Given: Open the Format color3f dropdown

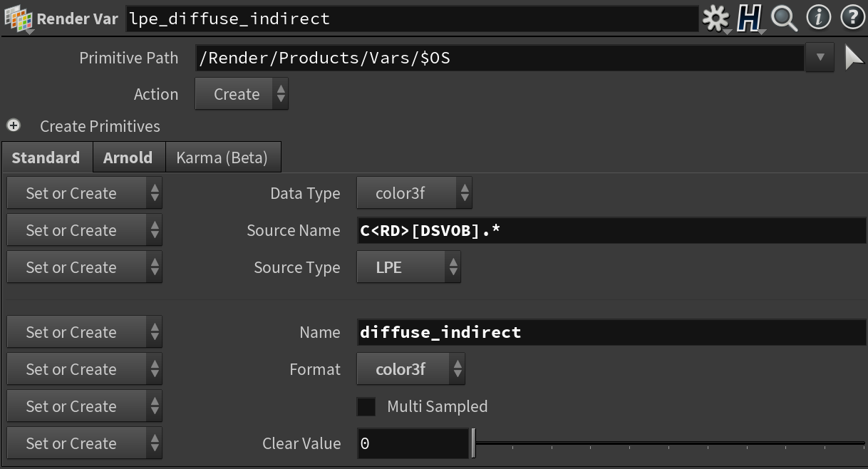Looking at the screenshot, I should click(410, 369).
